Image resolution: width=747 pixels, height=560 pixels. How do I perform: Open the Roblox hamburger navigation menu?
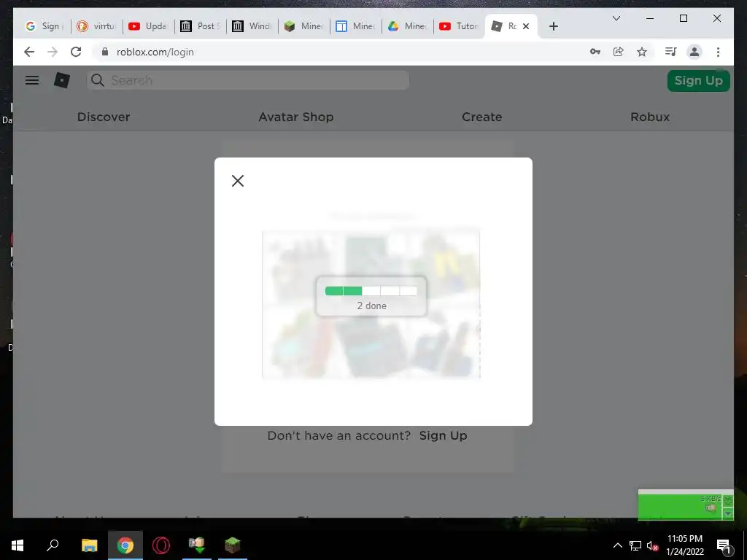[x=32, y=80]
